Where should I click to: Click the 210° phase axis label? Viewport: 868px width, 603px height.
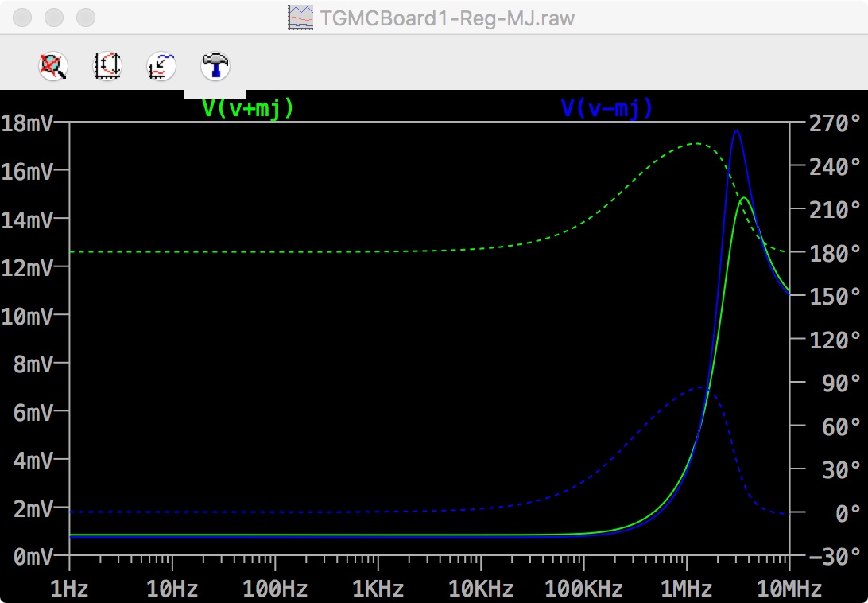[835, 209]
